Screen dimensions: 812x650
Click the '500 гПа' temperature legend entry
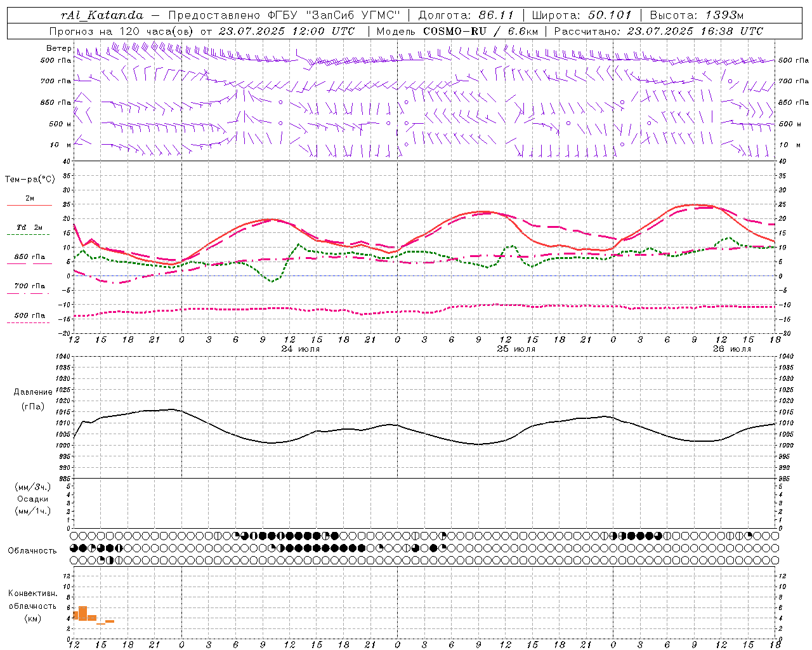point(29,315)
